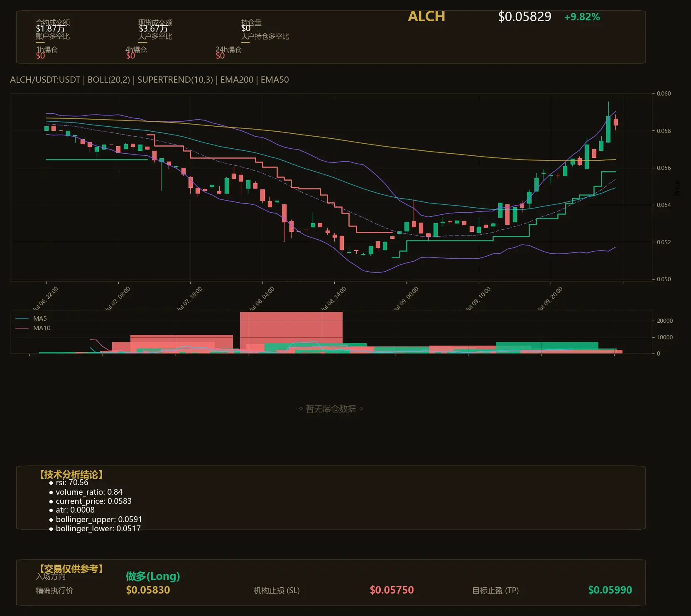Click the 做多(Long) direction text
The width and height of the screenshot is (691, 616).
(x=153, y=576)
